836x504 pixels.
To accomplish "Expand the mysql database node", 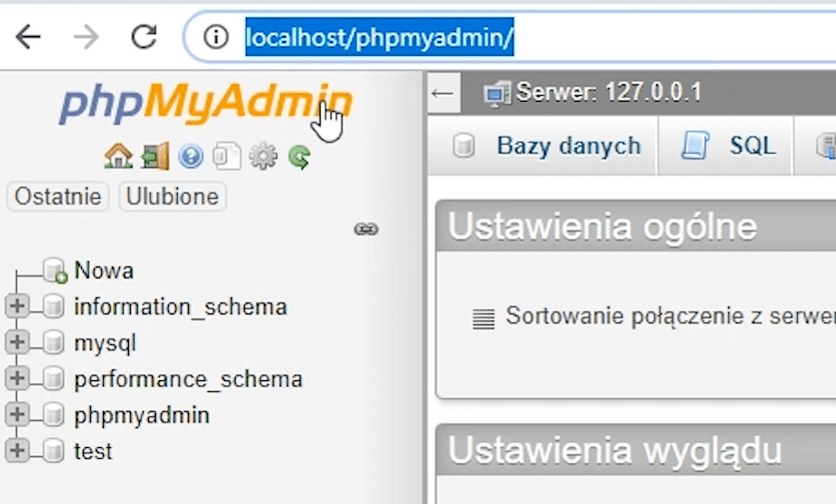I will (17, 342).
